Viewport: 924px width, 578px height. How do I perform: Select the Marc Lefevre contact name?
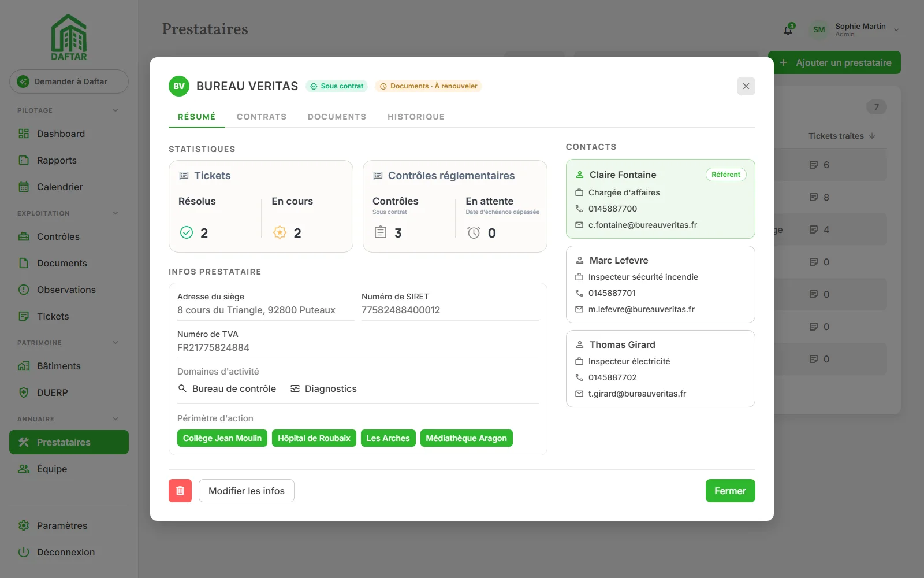[x=619, y=260]
